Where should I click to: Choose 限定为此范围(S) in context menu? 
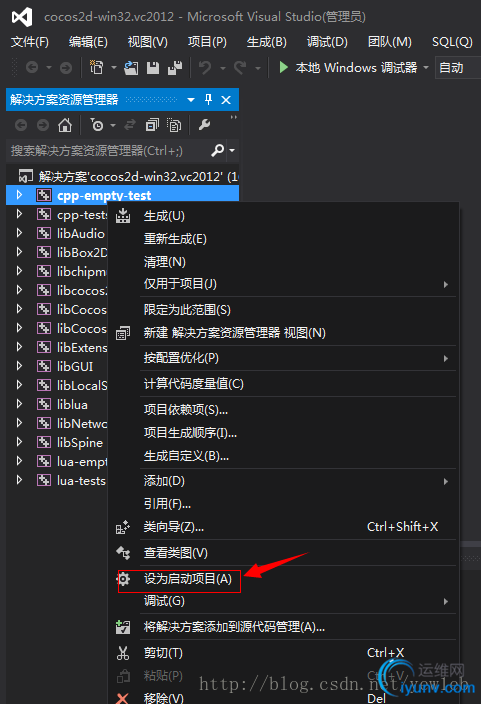pos(284,310)
